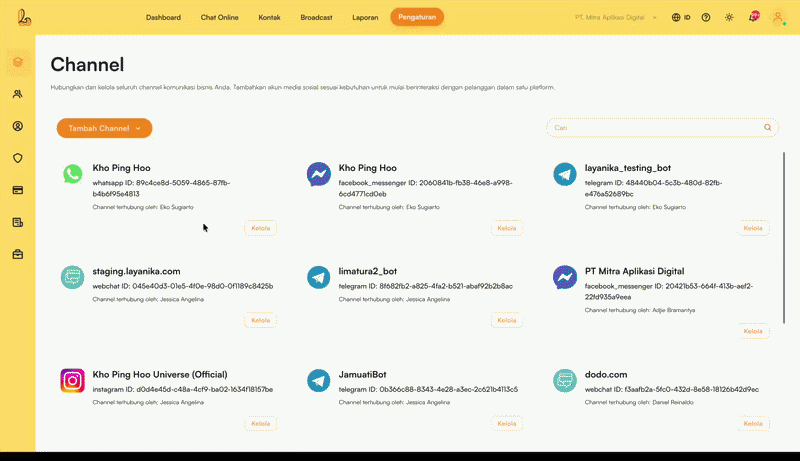Open the notifications bell
The width and height of the screenshot is (800, 461).
pos(752,17)
